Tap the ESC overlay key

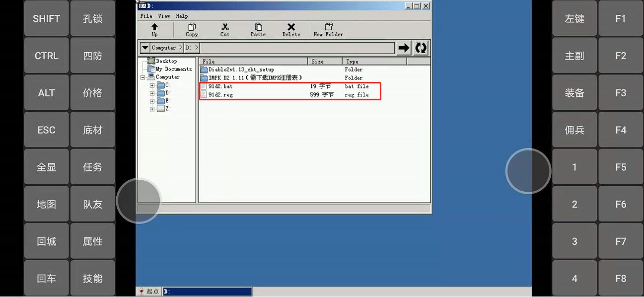46,130
